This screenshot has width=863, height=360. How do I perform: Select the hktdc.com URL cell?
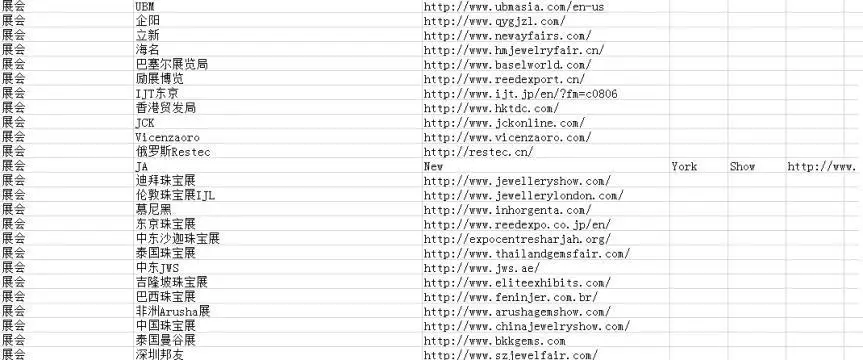click(x=546, y=107)
